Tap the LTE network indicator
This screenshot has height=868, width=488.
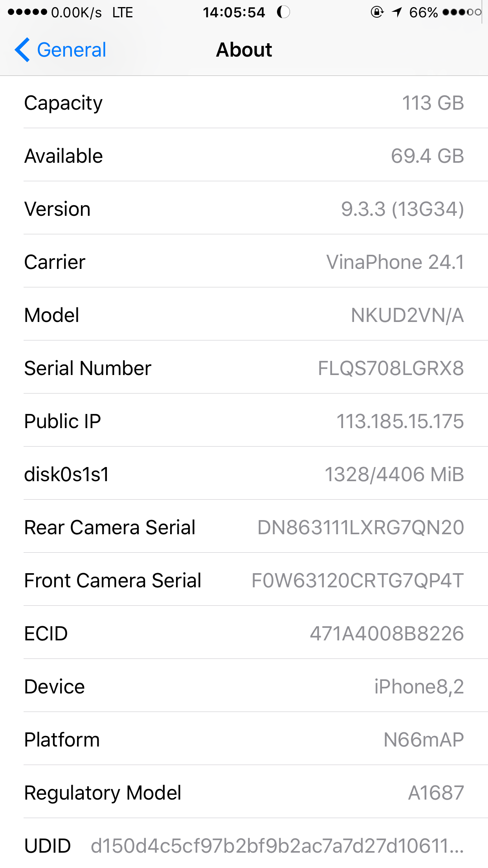coord(123,13)
